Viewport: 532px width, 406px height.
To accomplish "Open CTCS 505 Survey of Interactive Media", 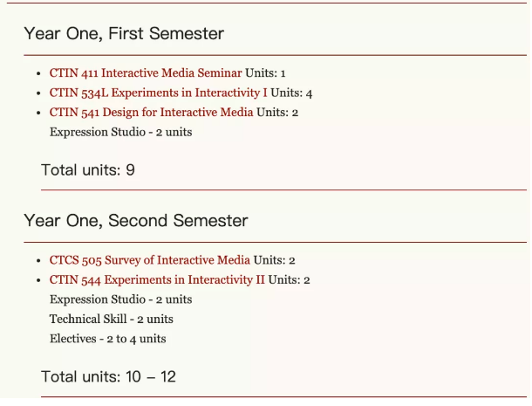I will coord(149,260).
